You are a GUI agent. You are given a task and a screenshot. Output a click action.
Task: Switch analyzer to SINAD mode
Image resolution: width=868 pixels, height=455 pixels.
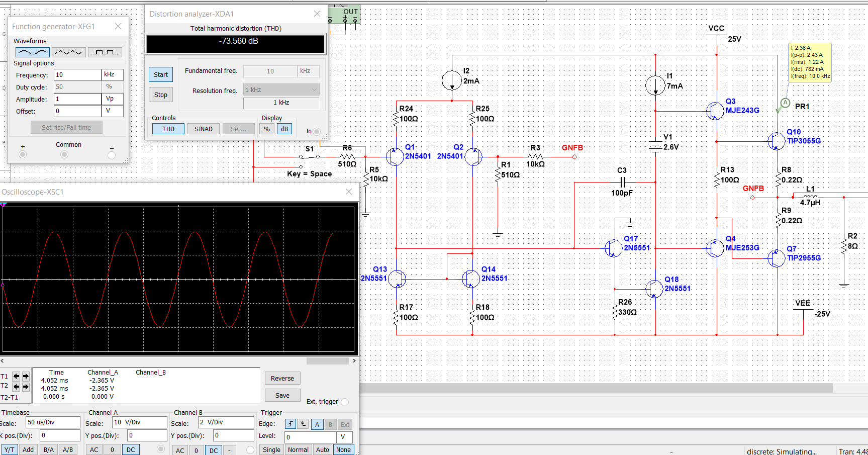coord(204,129)
